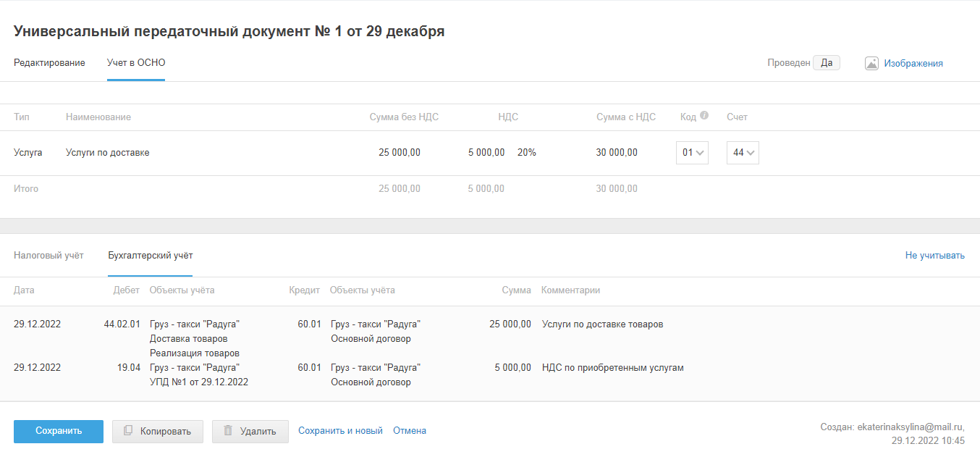Screen dimensions: 980x457
Task: Expand the Счет dropdown showing 44
Action: pos(743,153)
